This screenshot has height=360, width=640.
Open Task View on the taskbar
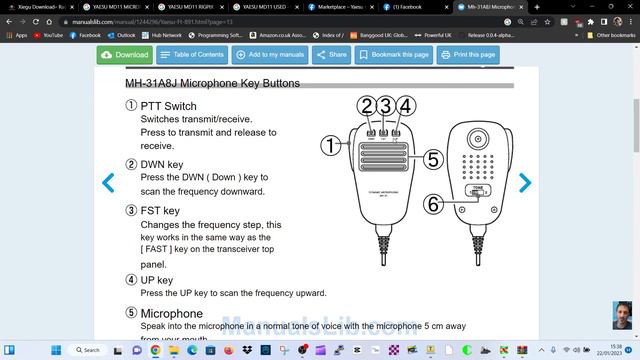click(118, 350)
